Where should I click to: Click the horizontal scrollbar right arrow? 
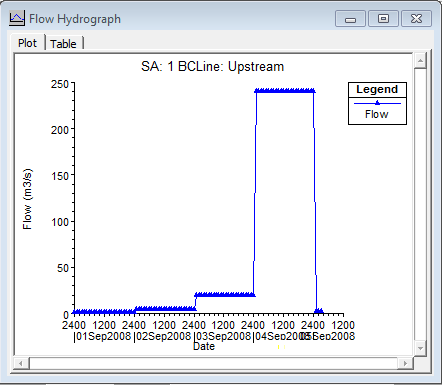pos(405,363)
